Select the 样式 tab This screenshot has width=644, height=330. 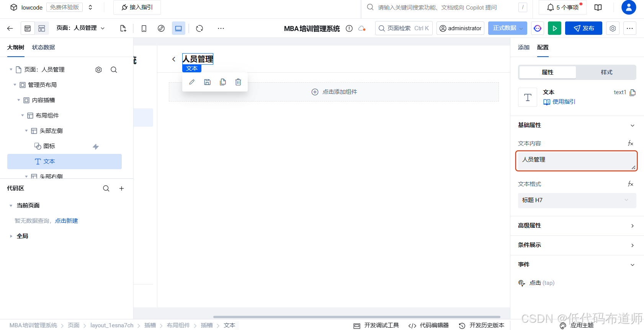coord(606,72)
